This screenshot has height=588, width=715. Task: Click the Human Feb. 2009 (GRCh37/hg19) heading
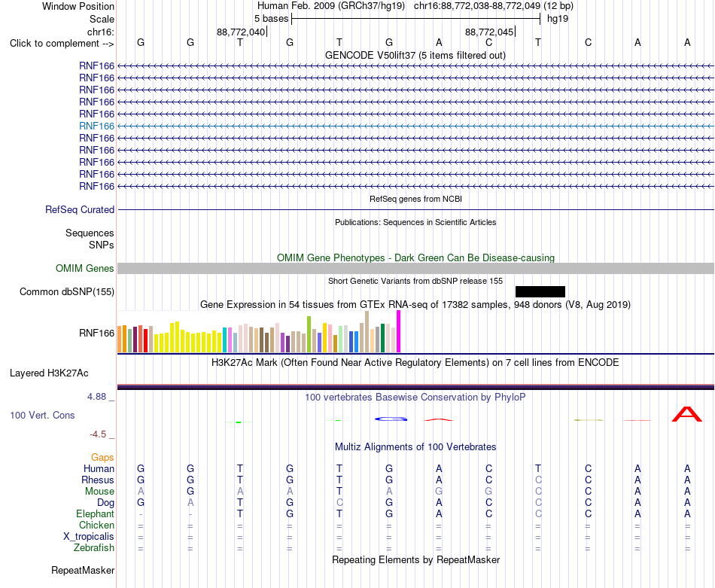pos(331,6)
